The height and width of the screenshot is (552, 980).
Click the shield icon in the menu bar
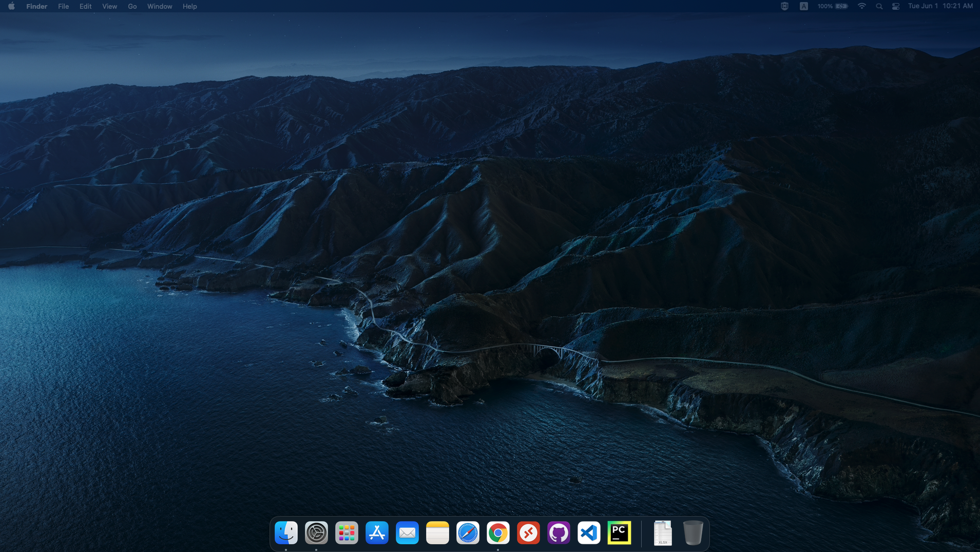pos(784,6)
